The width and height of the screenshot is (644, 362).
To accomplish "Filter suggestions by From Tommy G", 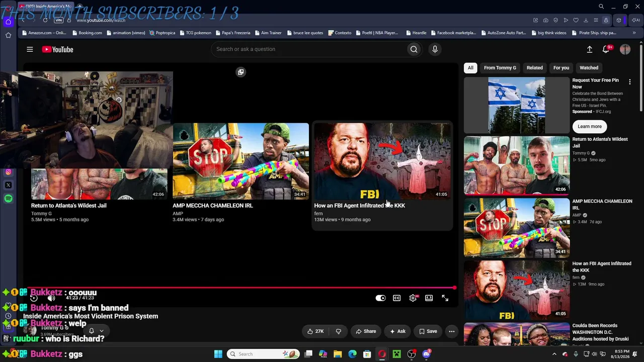I will pos(500,68).
